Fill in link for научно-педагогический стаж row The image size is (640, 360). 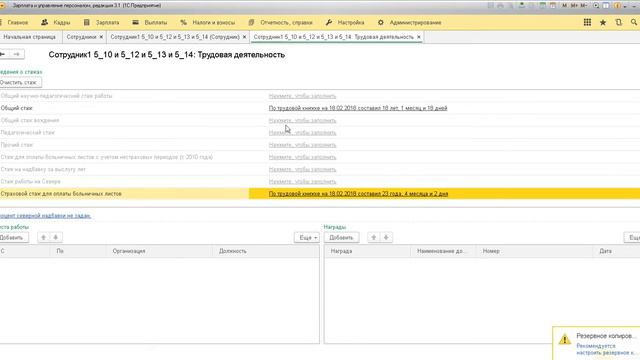coord(302,96)
